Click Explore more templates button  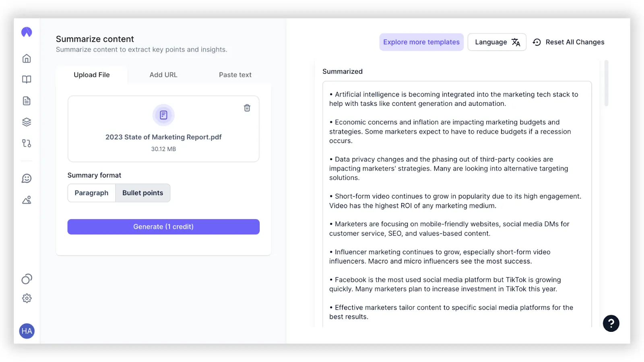(421, 42)
